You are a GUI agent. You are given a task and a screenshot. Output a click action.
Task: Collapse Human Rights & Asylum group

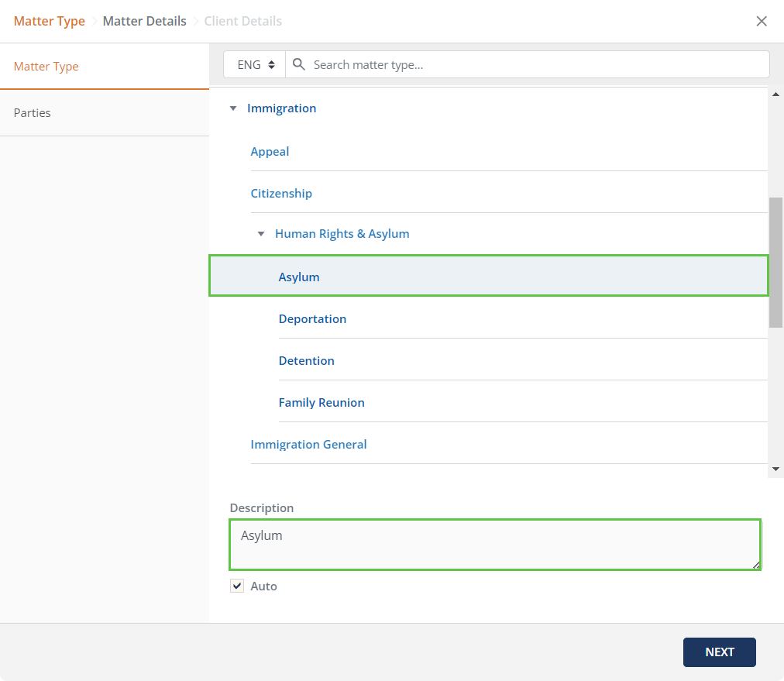[x=261, y=234]
